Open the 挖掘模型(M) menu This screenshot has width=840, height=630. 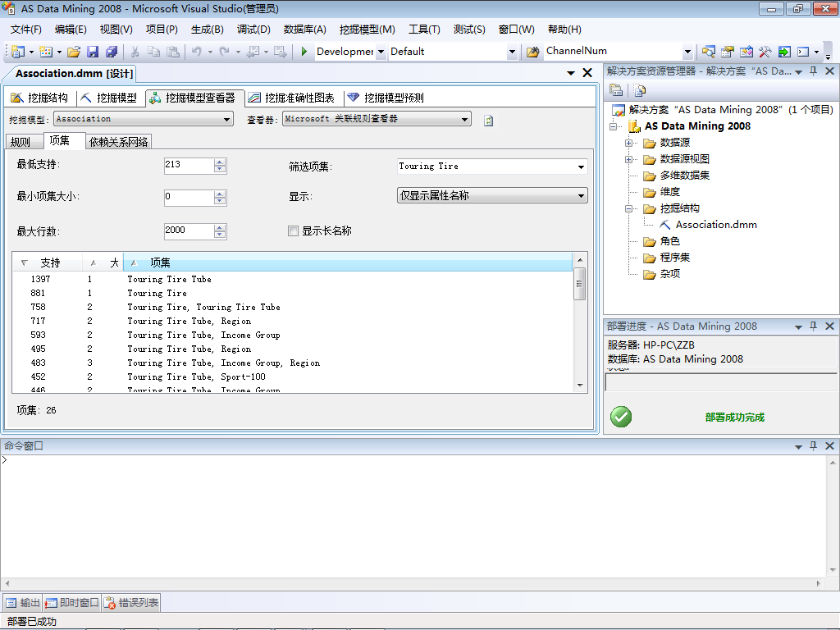pyautogui.click(x=367, y=30)
